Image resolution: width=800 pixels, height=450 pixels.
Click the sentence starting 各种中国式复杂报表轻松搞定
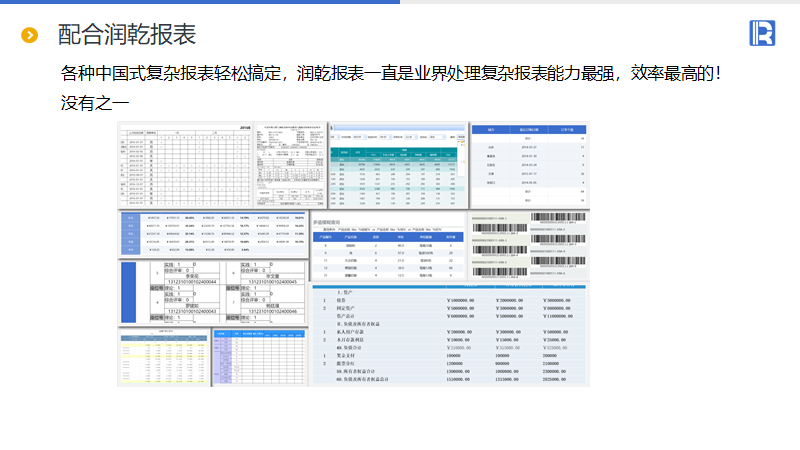coord(391,73)
